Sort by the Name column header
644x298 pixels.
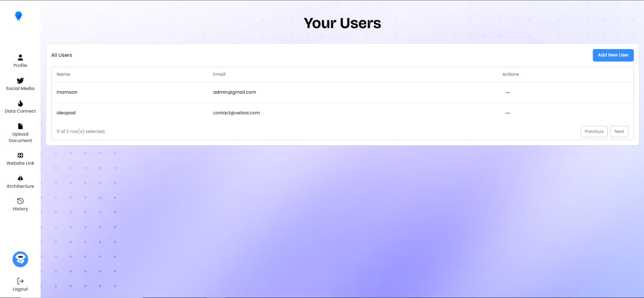pyautogui.click(x=63, y=74)
